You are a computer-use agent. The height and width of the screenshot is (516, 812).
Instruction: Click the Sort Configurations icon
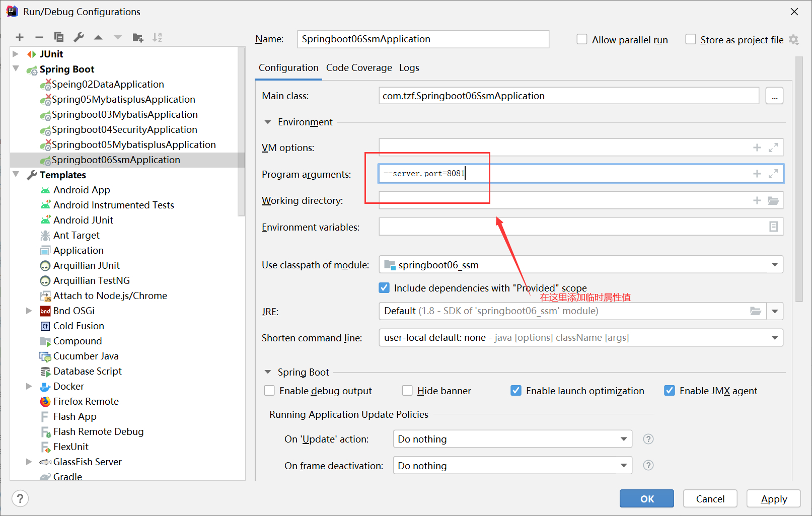157,37
